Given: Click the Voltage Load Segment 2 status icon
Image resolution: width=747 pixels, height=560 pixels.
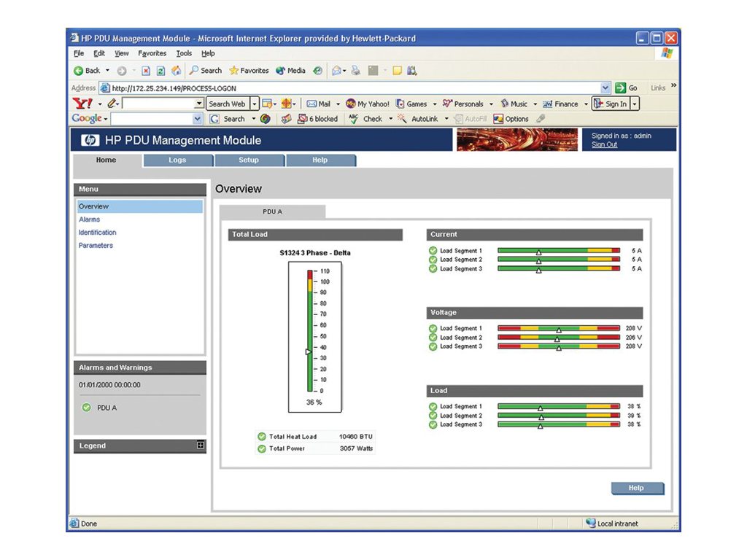Looking at the screenshot, I should tap(433, 338).
